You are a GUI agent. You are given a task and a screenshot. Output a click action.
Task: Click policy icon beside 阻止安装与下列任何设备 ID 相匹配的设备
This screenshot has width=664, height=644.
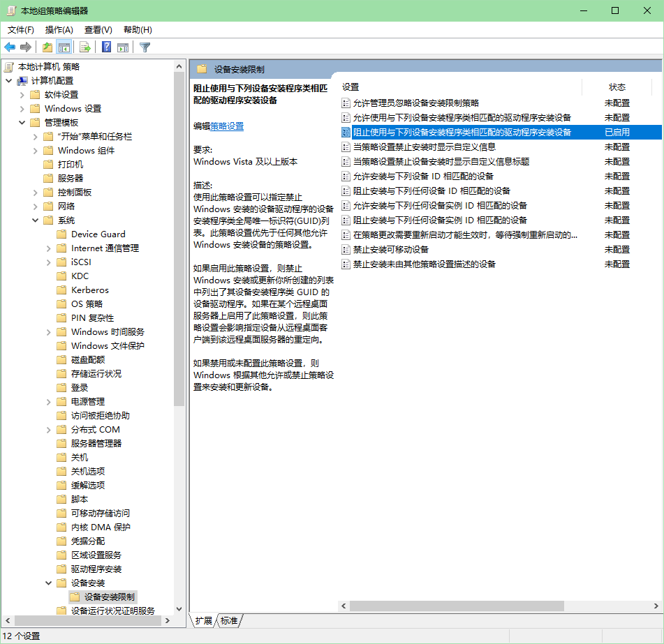tap(346, 191)
